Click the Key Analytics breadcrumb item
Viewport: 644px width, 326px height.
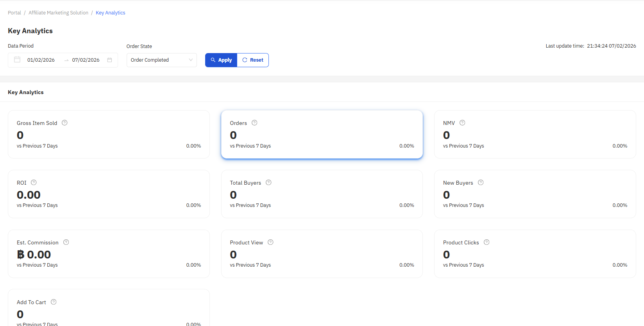[110, 13]
